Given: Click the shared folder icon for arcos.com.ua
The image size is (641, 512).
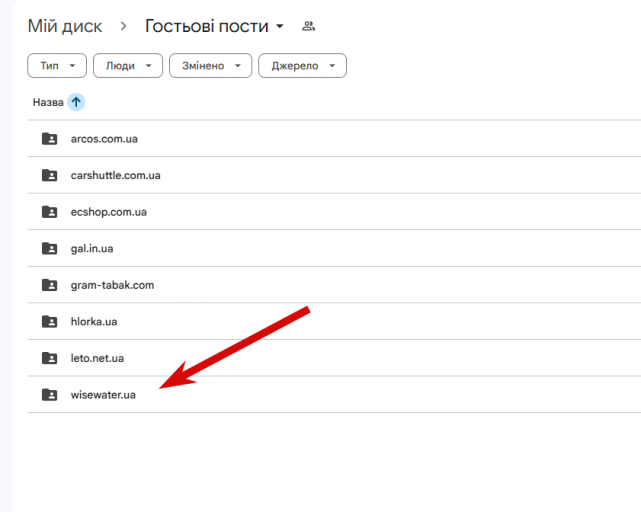Looking at the screenshot, I should [49, 139].
